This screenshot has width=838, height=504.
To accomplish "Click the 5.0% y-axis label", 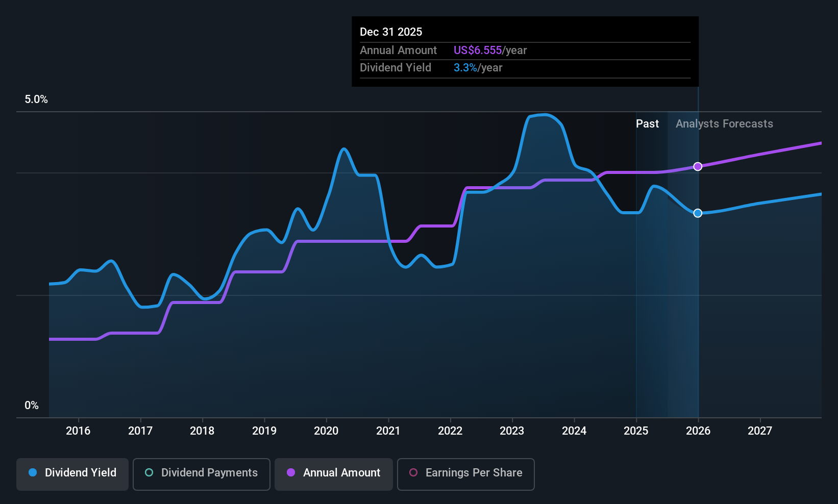I will (x=36, y=99).
